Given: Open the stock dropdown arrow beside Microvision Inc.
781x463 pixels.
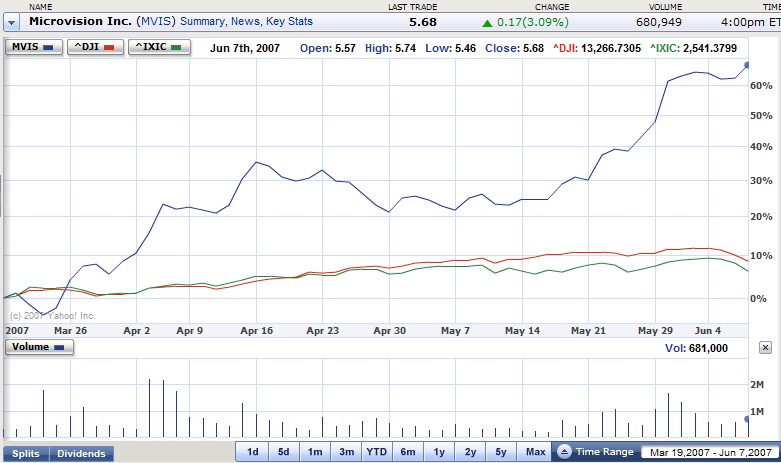Looking at the screenshot, I should (11, 22).
